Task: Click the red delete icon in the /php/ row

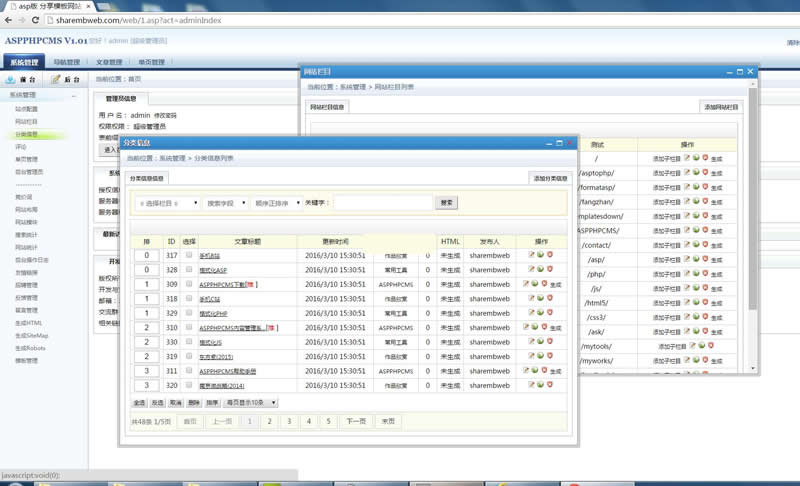Action: (705, 273)
